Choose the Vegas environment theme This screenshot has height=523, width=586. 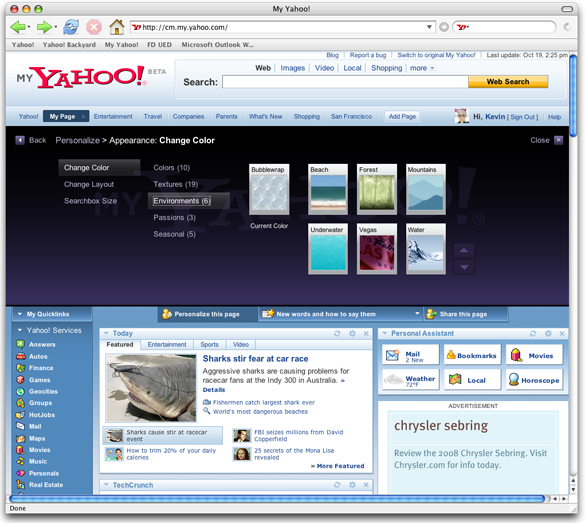377,249
